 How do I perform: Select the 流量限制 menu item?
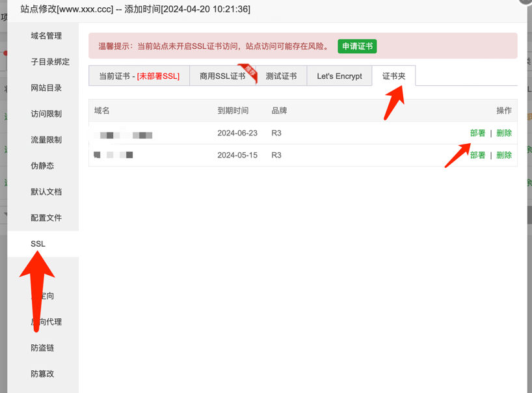click(46, 140)
